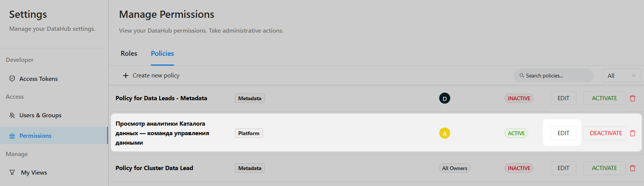Open Permissions in the settings sidebar
Viewport: 644px width, 186px height.
[35, 136]
